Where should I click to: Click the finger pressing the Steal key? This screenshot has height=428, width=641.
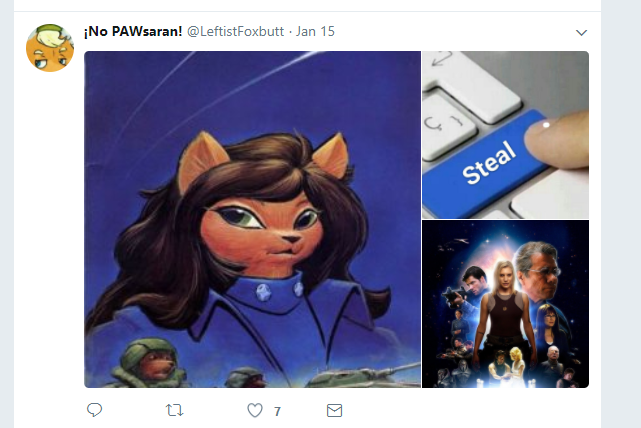(x=558, y=139)
